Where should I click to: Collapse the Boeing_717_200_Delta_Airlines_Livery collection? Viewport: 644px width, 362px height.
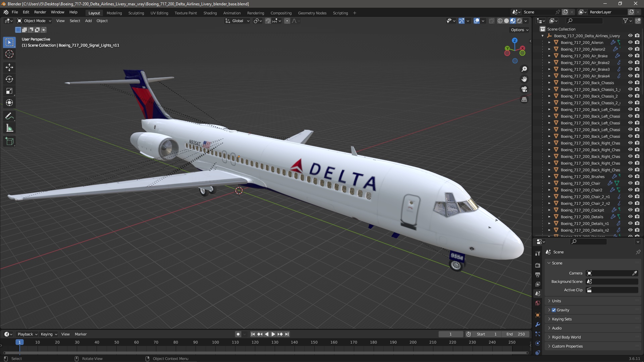click(x=543, y=36)
